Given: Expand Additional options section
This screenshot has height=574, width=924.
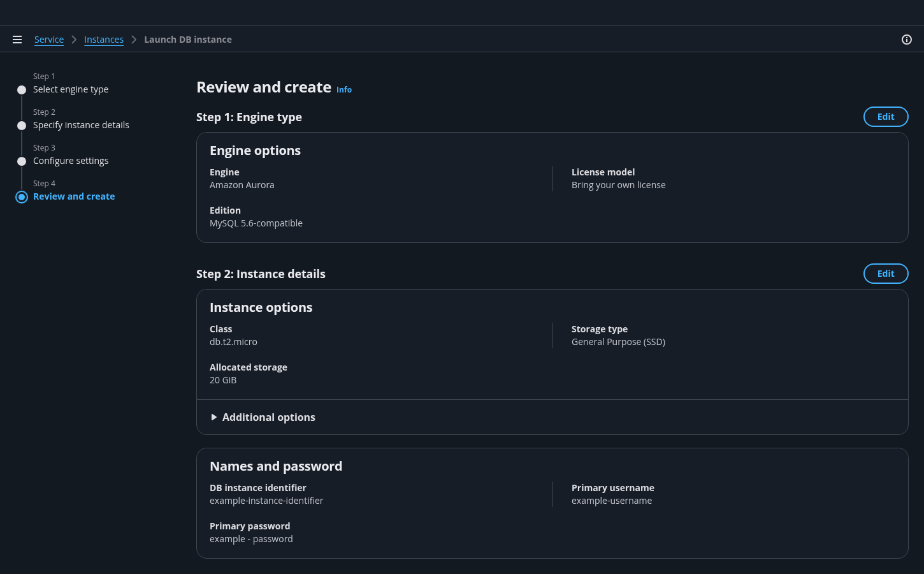Looking at the screenshot, I should click(263, 417).
